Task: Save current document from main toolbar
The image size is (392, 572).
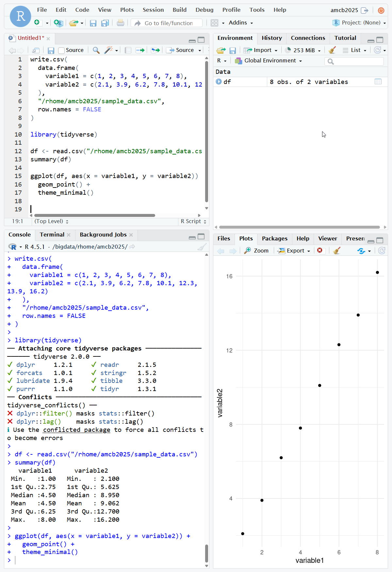Action: click(x=93, y=23)
